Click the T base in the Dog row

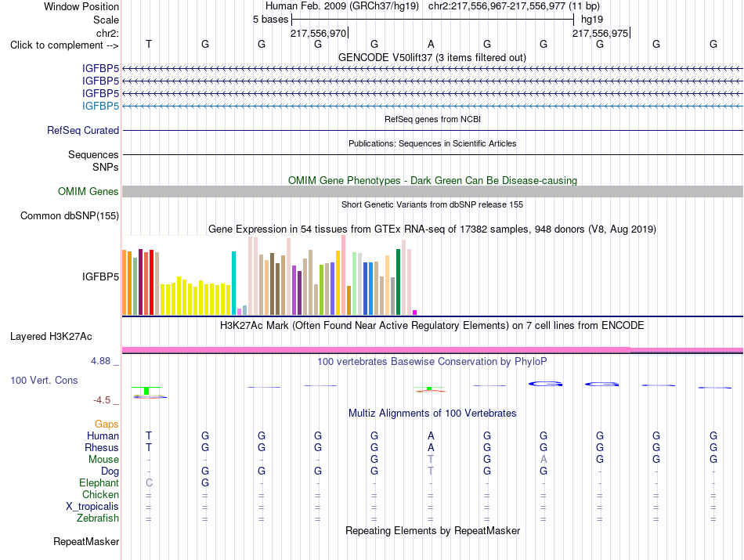(x=431, y=471)
